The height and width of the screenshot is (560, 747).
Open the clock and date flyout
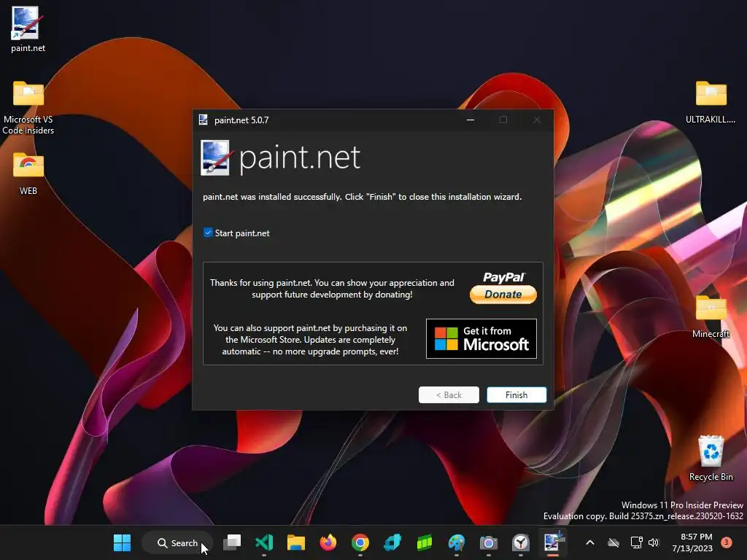(692, 542)
